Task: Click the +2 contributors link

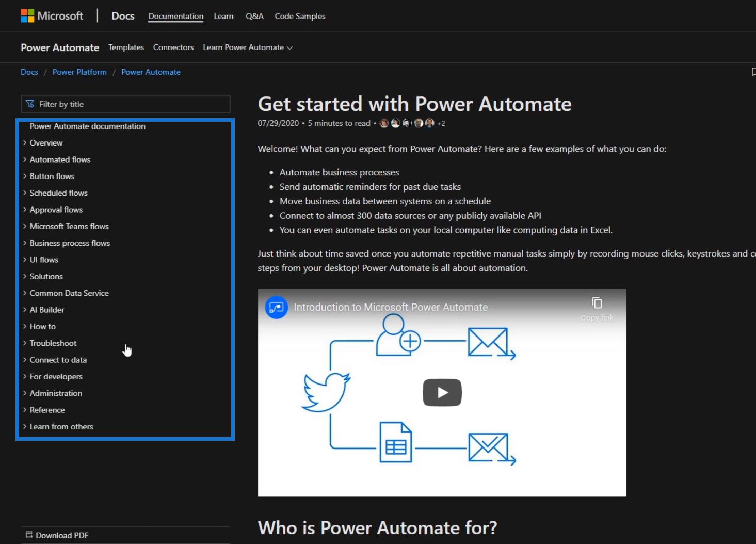Action: (x=441, y=123)
